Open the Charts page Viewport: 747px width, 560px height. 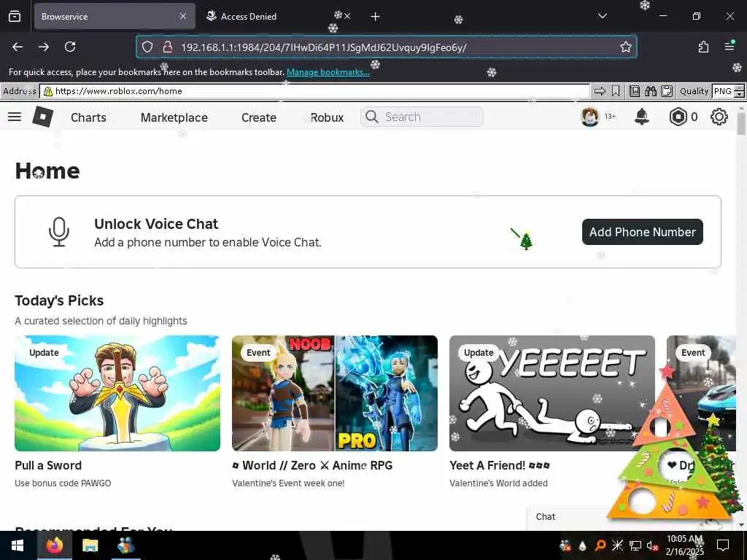click(x=88, y=117)
